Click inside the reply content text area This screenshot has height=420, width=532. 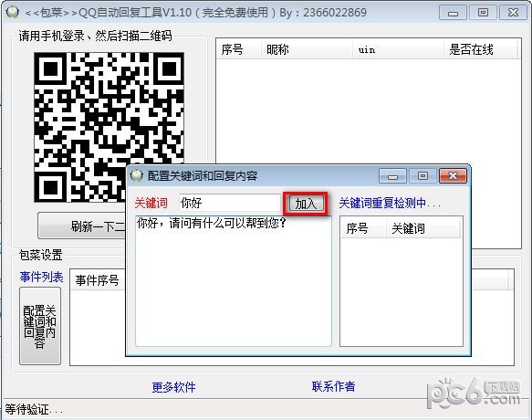click(233, 281)
